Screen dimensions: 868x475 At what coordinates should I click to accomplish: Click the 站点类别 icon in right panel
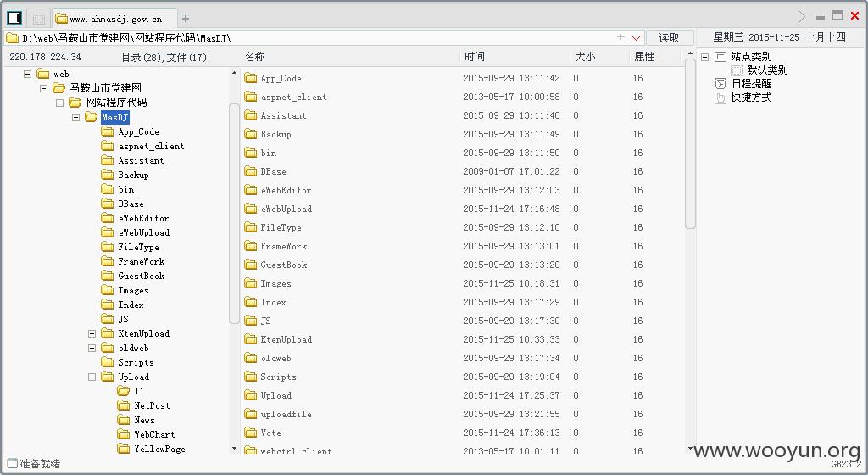point(721,57)
